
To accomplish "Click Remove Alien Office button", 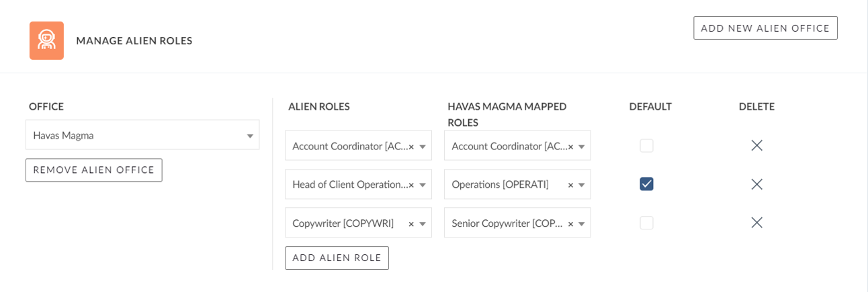I will 94,170.
